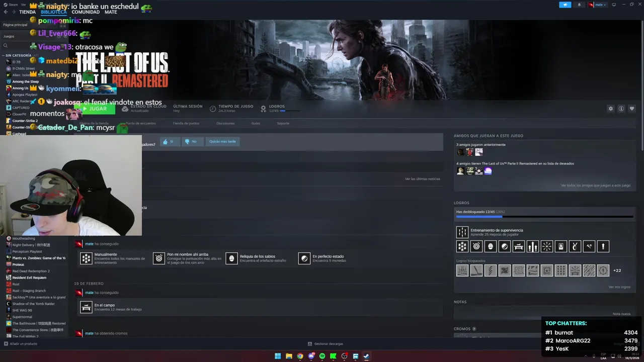The height and width of the screenshot is (362, 644).
Task: Open the BIBLIOTECA tab
Action: (53, 12)
